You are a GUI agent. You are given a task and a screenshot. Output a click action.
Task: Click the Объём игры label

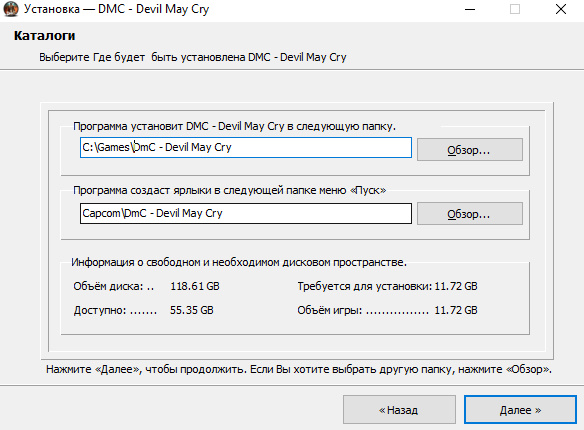[x=330, y=310]
